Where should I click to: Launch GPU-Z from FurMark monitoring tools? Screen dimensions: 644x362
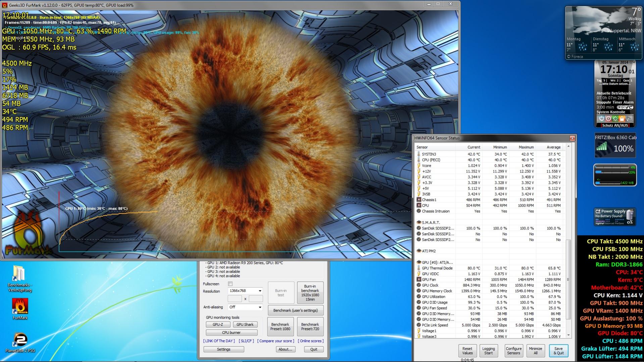click(x=218, y=324)
